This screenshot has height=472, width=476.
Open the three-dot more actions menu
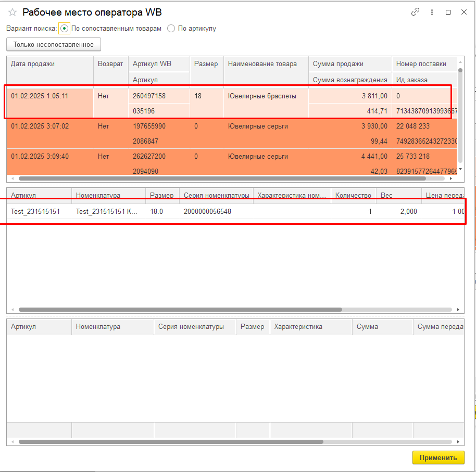(432, 12)
